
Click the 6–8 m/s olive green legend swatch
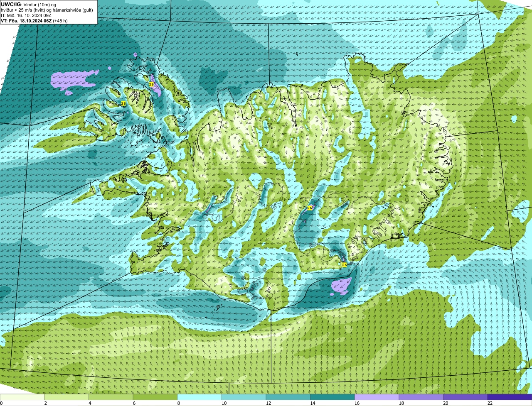(155, 397)
